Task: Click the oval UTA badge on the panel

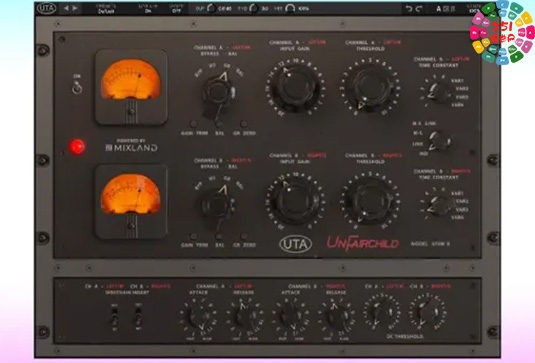Action: (295, 244)
